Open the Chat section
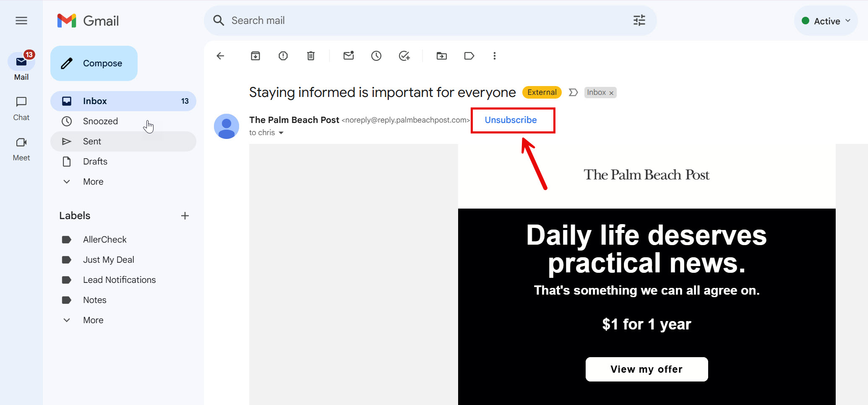The image size is (868, 405). [x=21, y=109]
